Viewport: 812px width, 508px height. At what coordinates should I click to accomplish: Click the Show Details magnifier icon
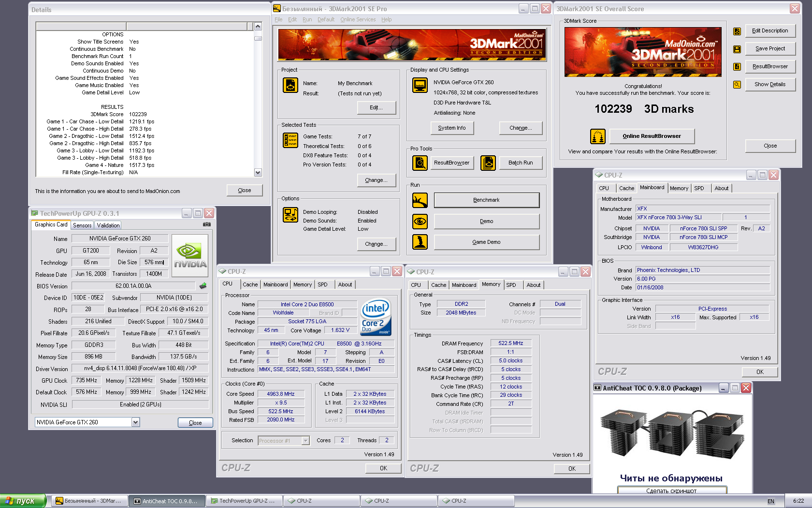pos(737,85)
